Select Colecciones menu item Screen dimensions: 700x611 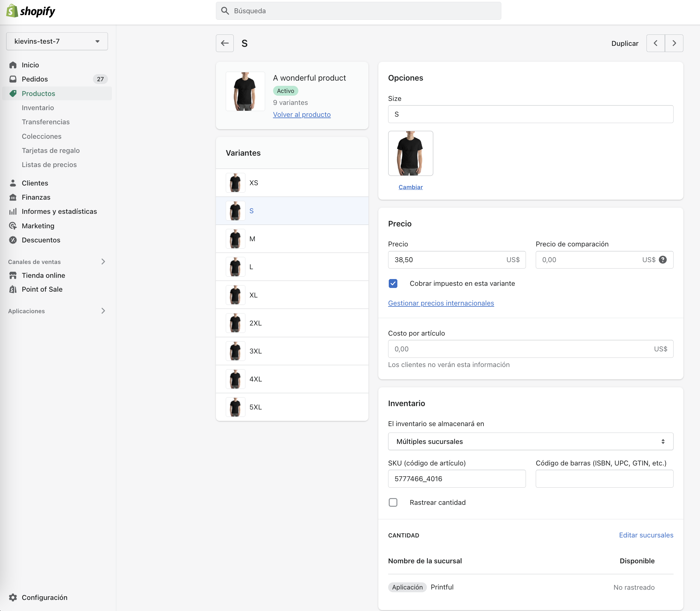pos(42,136)
